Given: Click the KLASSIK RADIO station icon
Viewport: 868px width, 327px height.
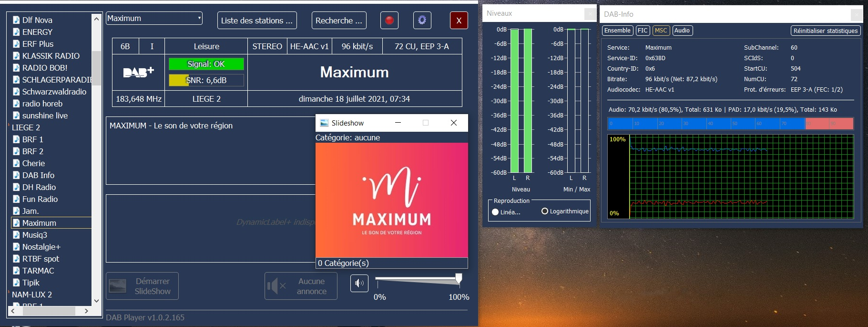Looking at the screenshot, I should pyautogui.click(x=16, y=56).
